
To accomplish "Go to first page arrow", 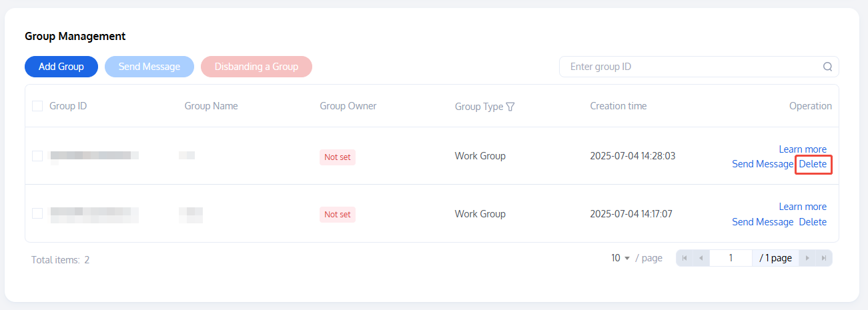I will click(685, 258).
